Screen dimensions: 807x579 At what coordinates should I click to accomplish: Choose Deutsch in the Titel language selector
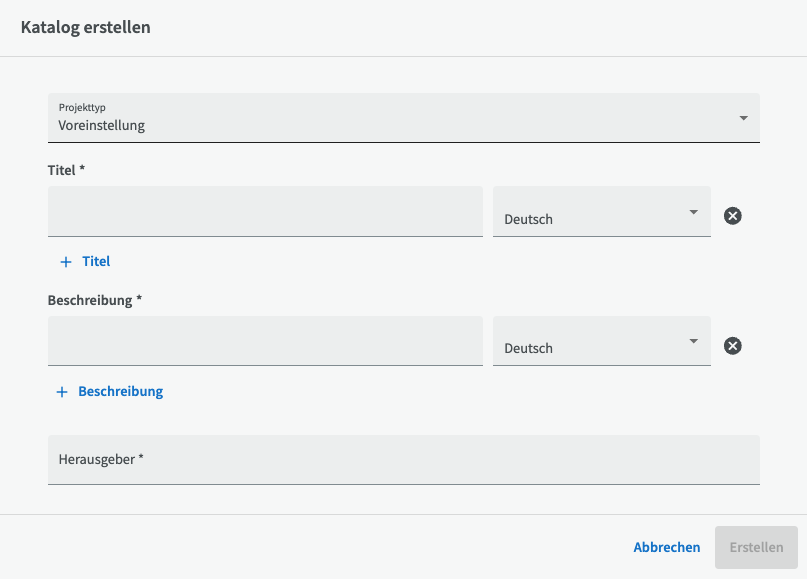pos(602,212)
